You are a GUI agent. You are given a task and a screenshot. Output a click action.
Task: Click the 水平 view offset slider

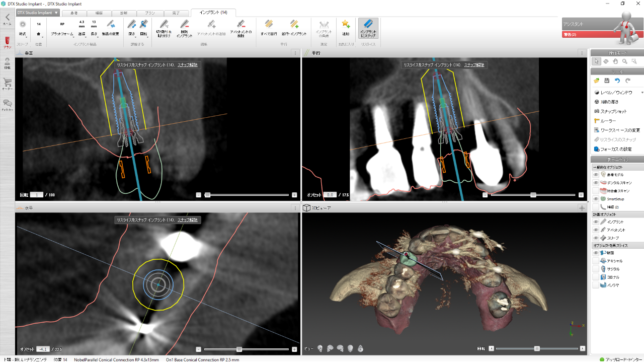click(239, 349)
